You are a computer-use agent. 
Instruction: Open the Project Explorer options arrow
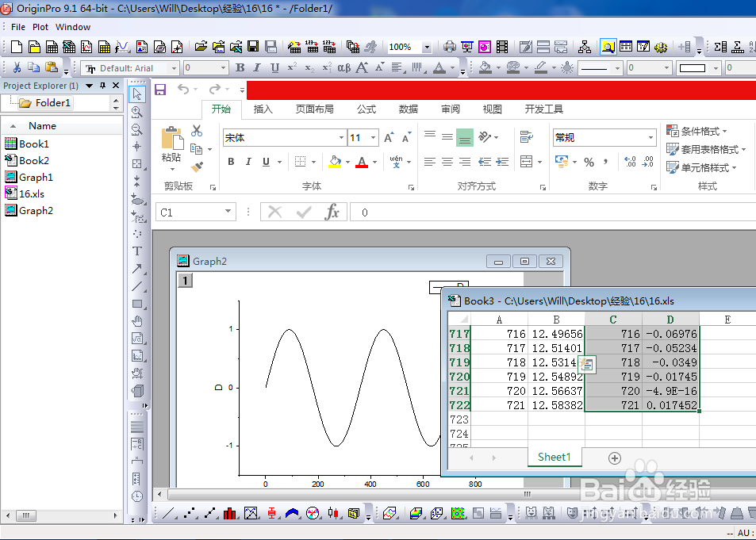coord(89,86)
